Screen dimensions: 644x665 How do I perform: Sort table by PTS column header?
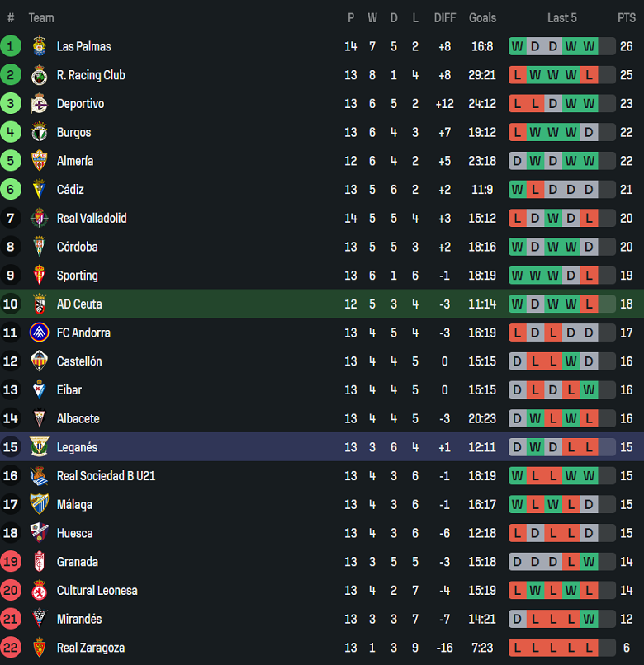pyautogui.click(x=626, y=17)
